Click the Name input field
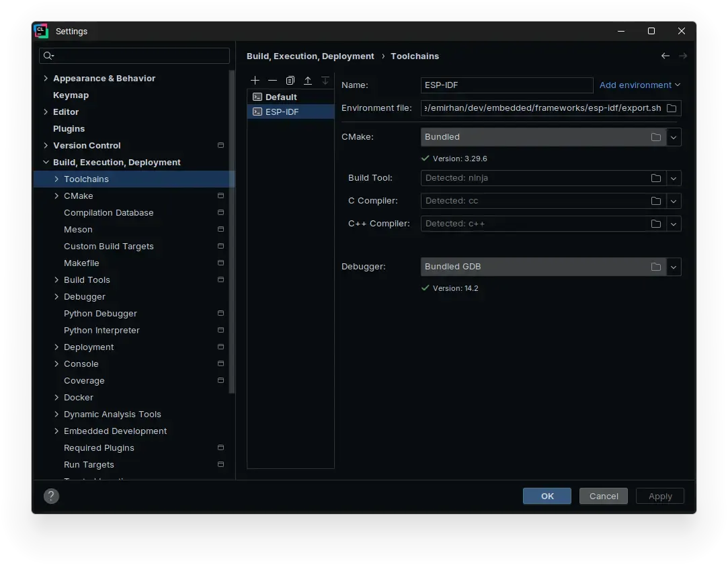Image resolution: width=728 pixels, height=565 pixels. pos(507,85)
